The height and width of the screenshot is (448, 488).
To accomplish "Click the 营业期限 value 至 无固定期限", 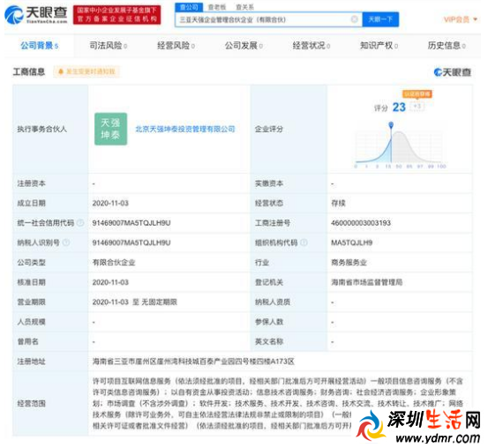I will pos(134,302).
